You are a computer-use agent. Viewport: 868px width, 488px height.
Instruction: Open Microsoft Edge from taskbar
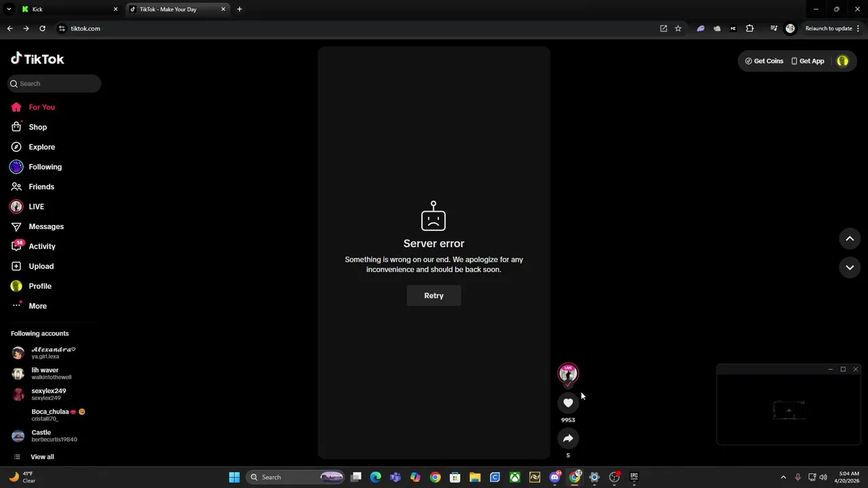click(376, 477)
